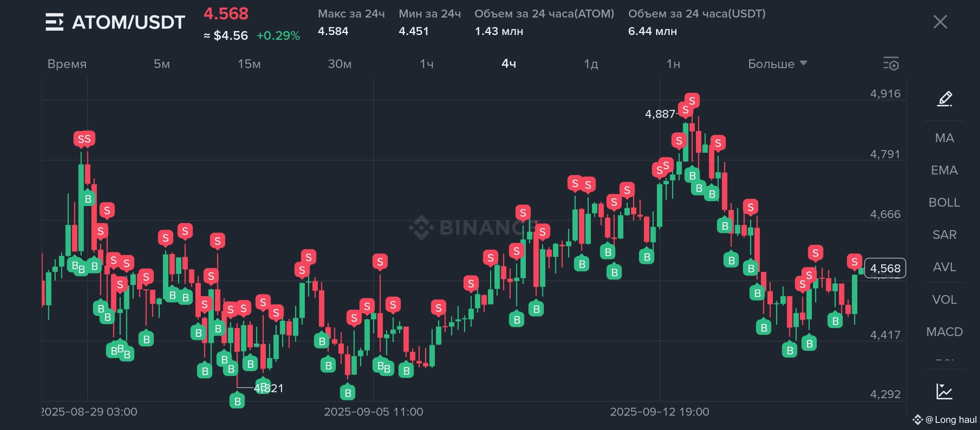Click the 4,568 current price tag on axis
Image resolution: width=980 pixels, height=430 pixels.
tap(885, 268)
